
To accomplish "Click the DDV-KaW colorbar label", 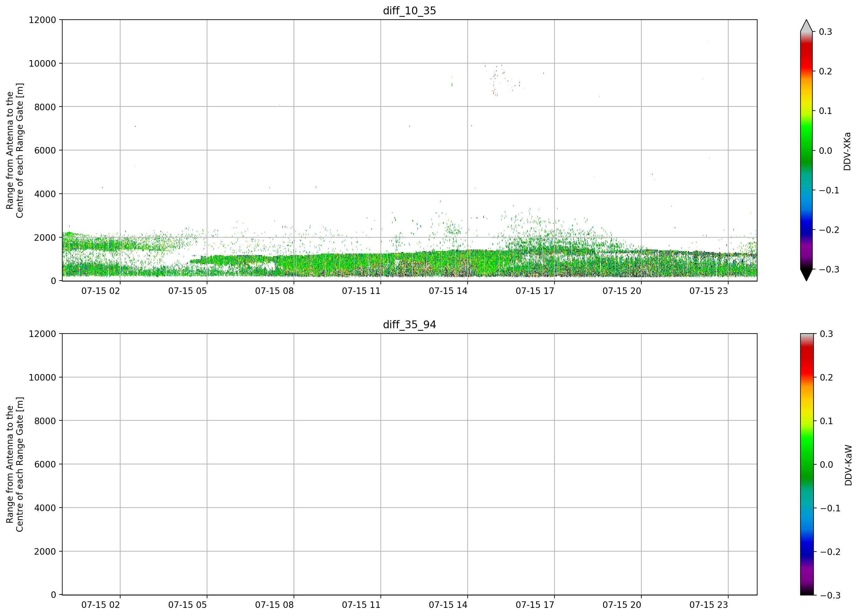I will click(x=848, y=465).
